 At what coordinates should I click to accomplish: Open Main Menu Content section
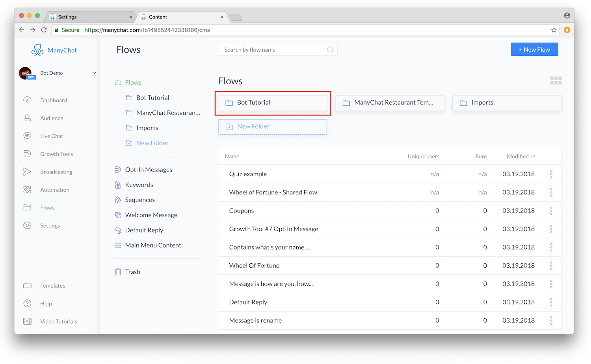153,245
